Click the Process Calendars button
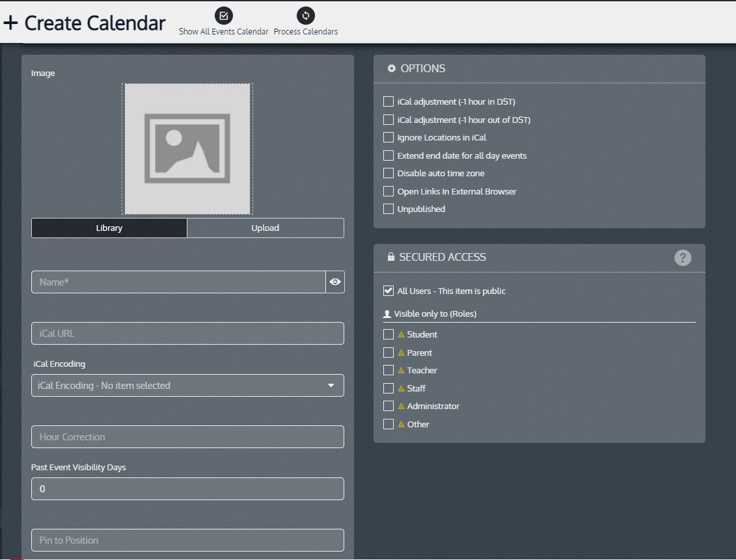This screenshot has height=560, width=736. 305,16
